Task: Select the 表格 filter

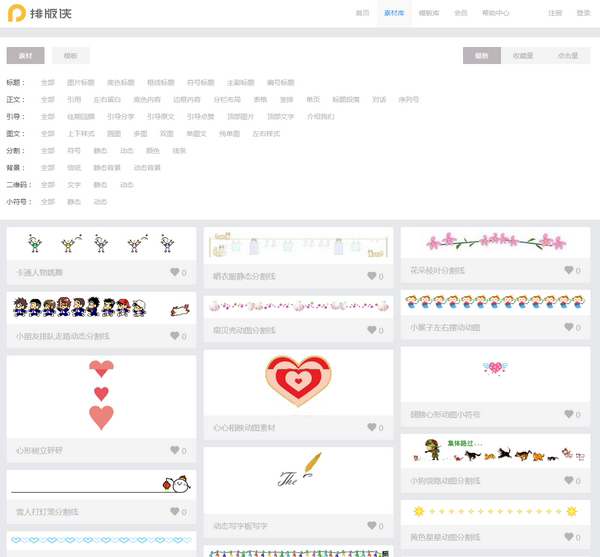Action: point(260,99)
